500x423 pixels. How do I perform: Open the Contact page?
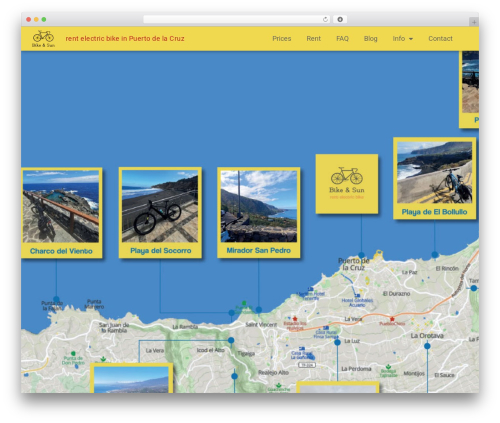pos(440,39)
